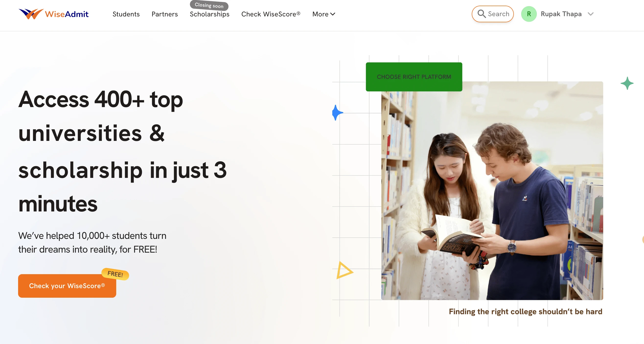The image size is (644, 344).
Task: Click the Rupak Thapa username
Action: point(561,14)
